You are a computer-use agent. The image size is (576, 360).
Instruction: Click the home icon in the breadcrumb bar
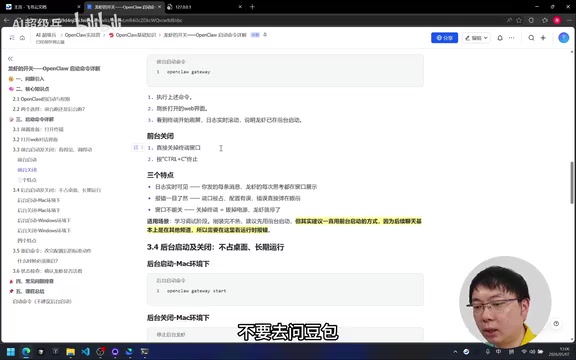point(22,37)
